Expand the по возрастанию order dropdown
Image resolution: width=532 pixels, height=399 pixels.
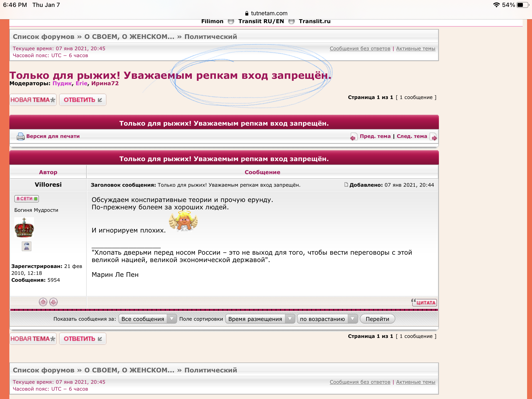click(327, 319)
